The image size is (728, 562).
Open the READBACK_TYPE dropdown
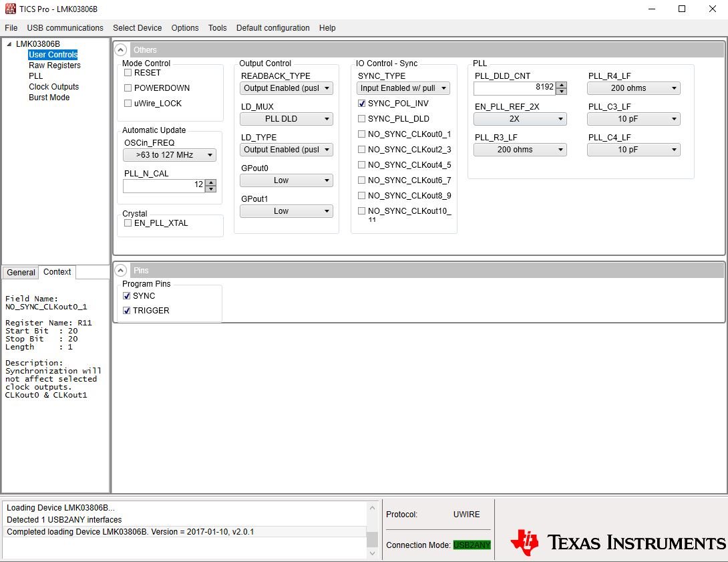click(287, 88)
